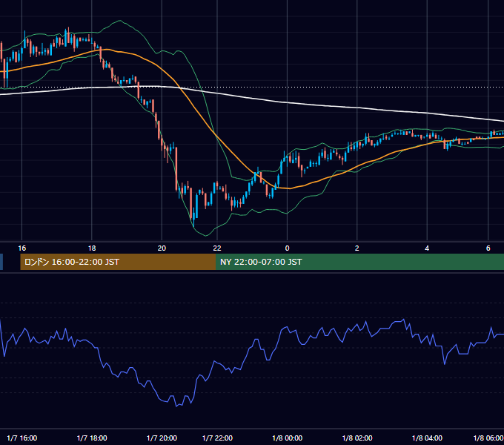Click the upper axis hour label 18

(x=92, y=248)
